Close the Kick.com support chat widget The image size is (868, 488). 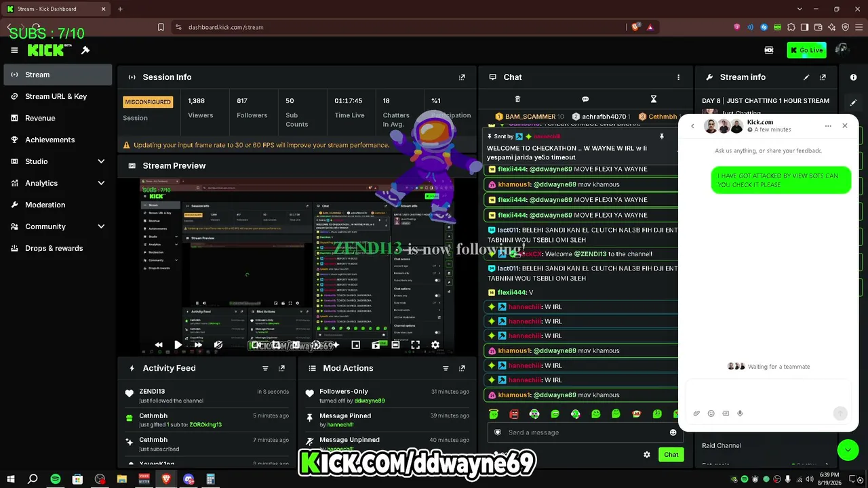click(x=845, y=126)
